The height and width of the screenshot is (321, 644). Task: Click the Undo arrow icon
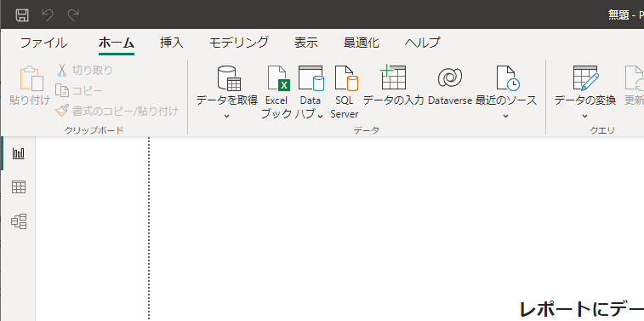48,15
